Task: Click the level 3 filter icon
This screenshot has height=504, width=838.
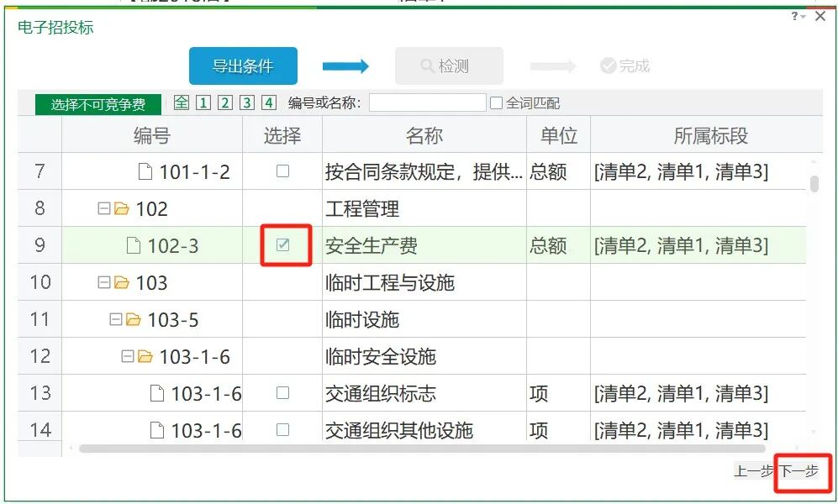Action: pyautogui.click(x=247, y=102)
